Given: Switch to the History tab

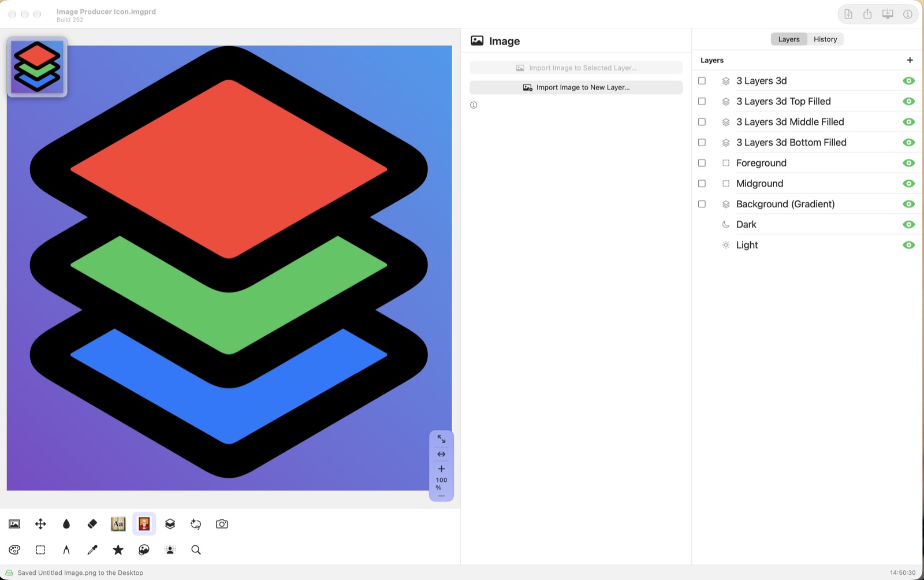Looking at the screenshot, I should 825,39.
